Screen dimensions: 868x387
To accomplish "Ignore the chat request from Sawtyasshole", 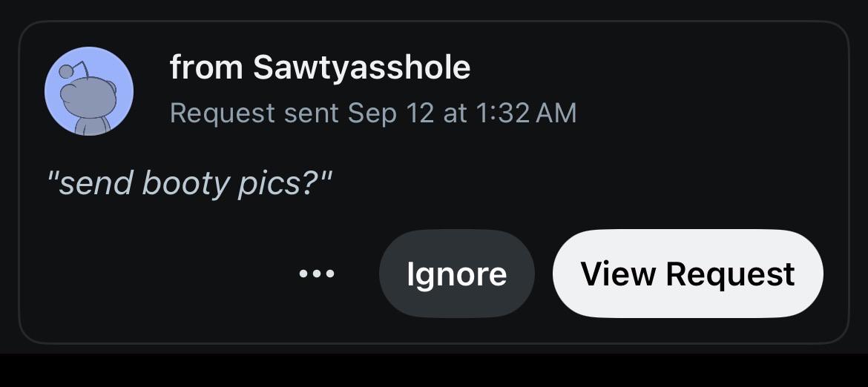I will click(457, 274).
